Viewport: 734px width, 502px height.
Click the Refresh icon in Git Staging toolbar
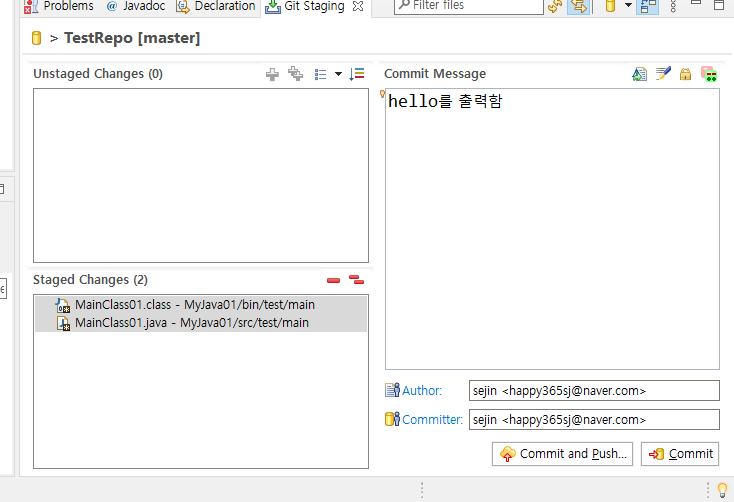pyautogui.click(x=555, y=6)
